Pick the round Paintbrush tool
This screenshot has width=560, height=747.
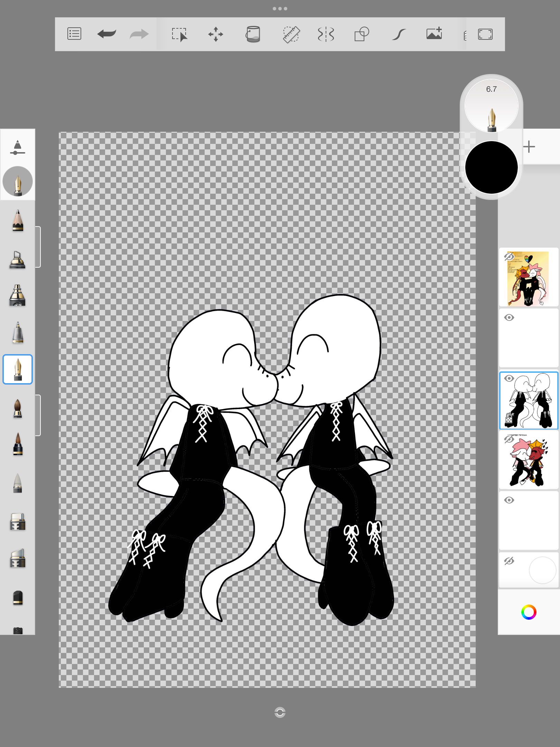18,409
